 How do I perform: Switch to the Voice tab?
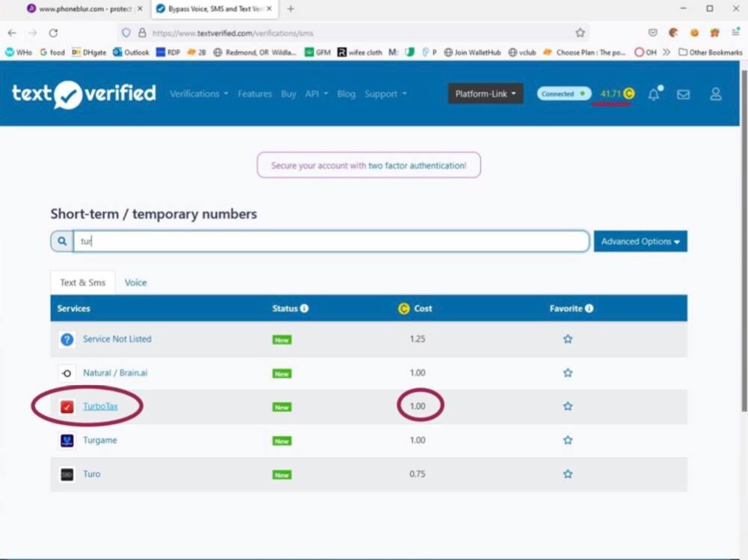(x=135, y=283)
